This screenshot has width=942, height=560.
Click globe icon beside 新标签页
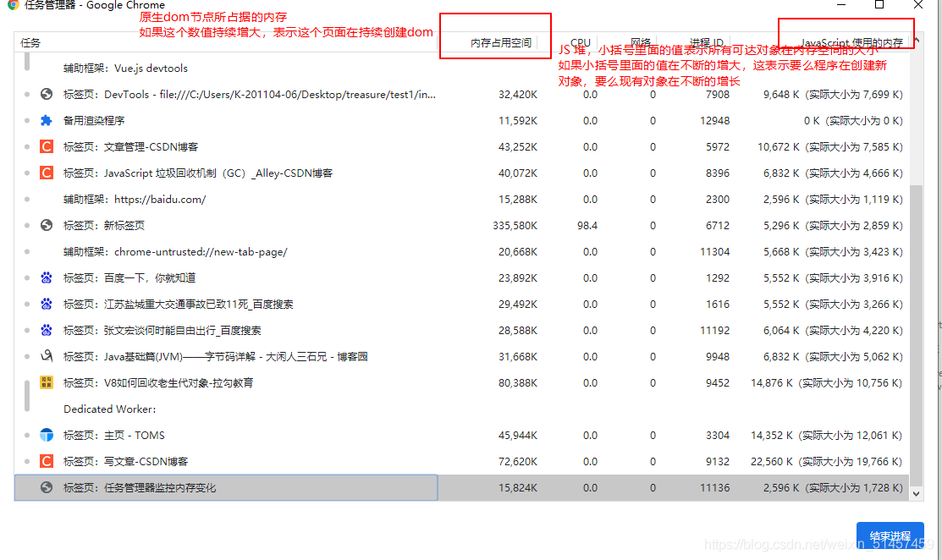47,225
